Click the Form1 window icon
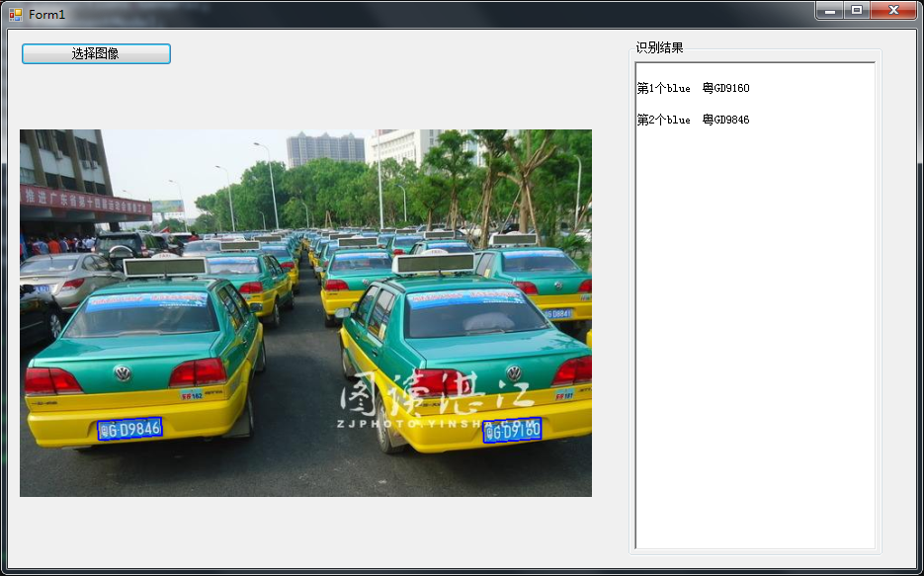 (16, 14)
